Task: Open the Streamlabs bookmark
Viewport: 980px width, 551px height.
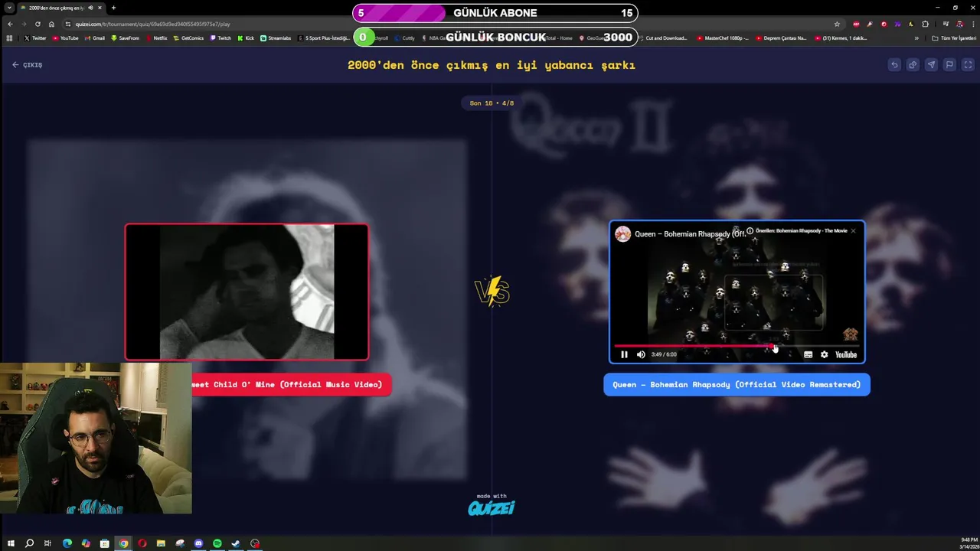Action: tap(276, 38)
